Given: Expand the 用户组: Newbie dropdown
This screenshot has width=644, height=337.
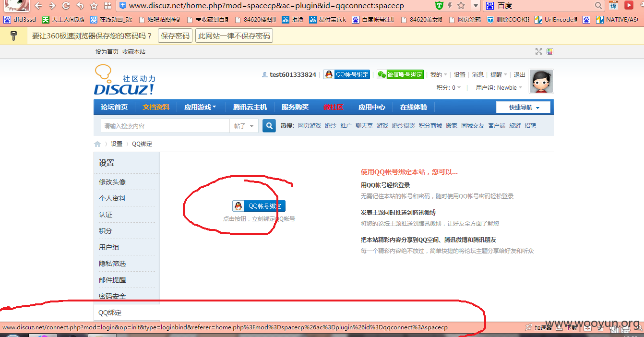Looking at the screenshot, I should [499, 88].
